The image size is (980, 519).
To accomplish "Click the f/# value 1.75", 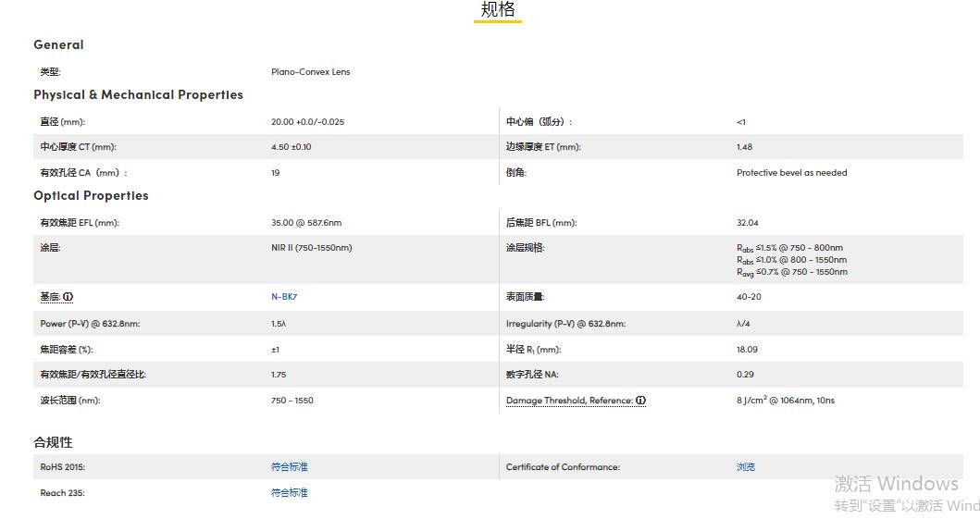I will [x=279, y=375].
